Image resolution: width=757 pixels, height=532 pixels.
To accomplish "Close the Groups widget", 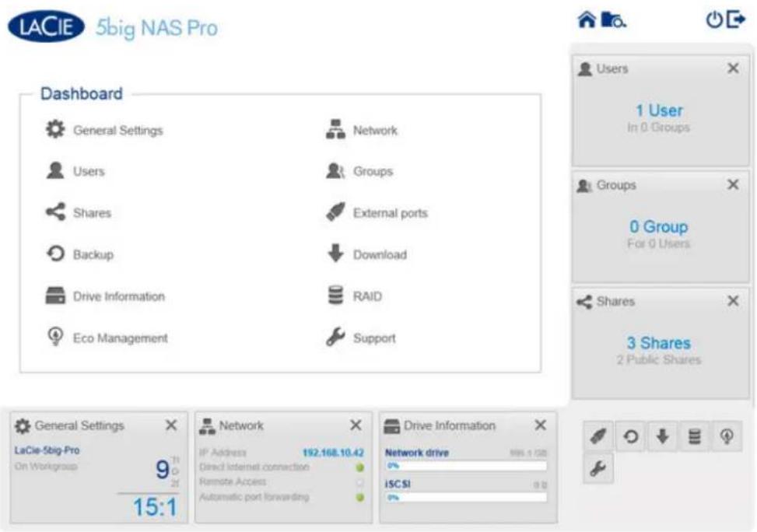I will [733, 184].
